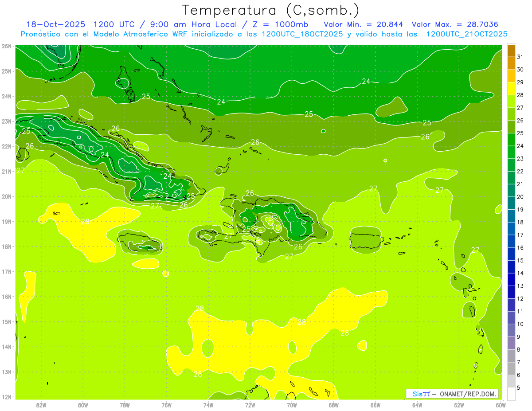
Task: Click the white colorbar swatch below 5
Action: 511,394
